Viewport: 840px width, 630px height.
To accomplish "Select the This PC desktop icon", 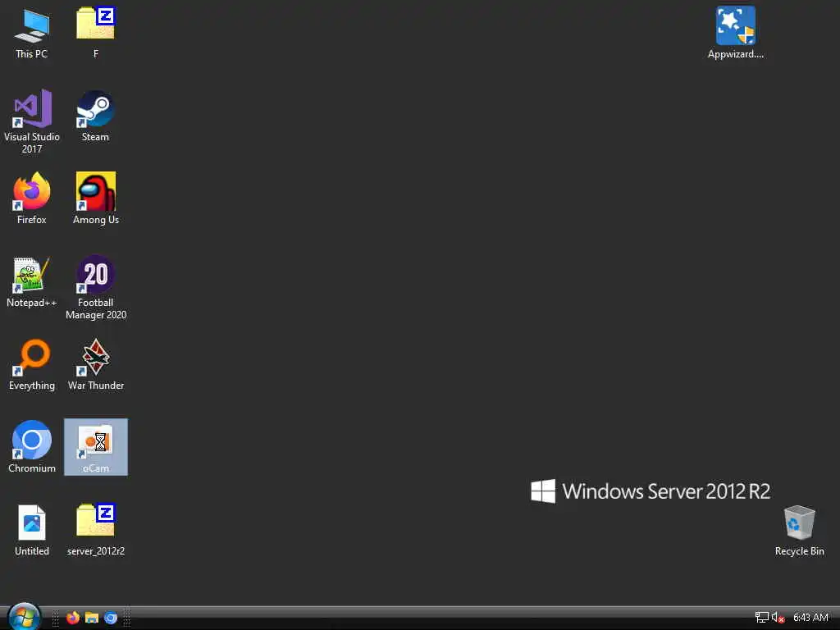I will [x=32, y=32].
